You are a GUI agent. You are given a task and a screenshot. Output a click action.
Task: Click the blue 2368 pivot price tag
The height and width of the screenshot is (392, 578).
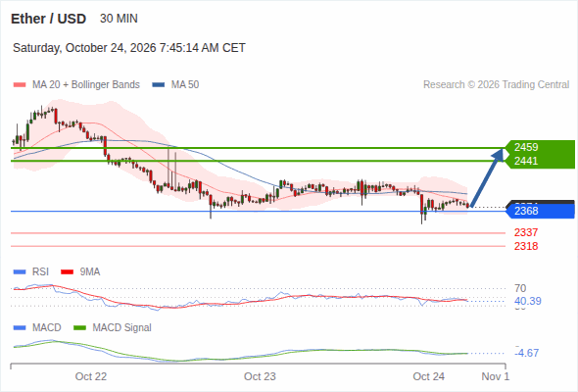(540, 211)
